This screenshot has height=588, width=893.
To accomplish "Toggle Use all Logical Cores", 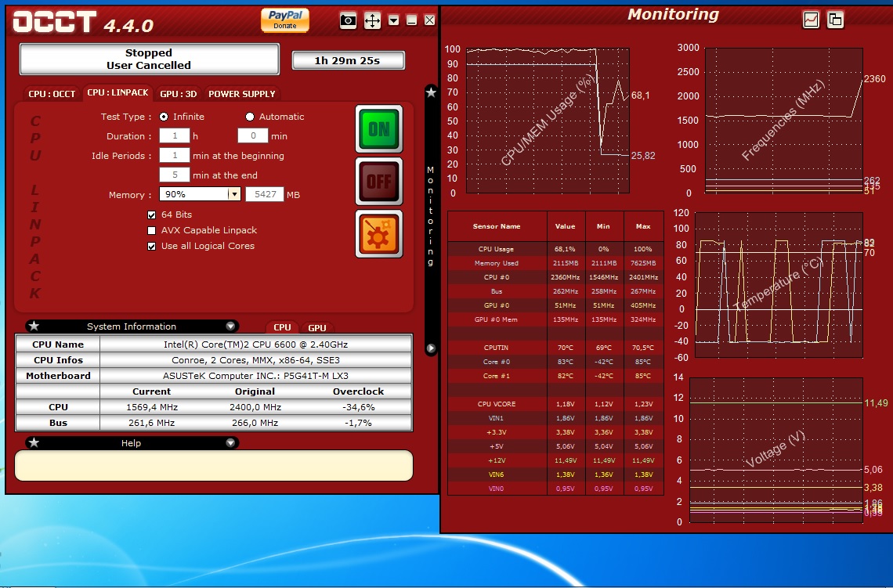I will (x=151, y=247).
